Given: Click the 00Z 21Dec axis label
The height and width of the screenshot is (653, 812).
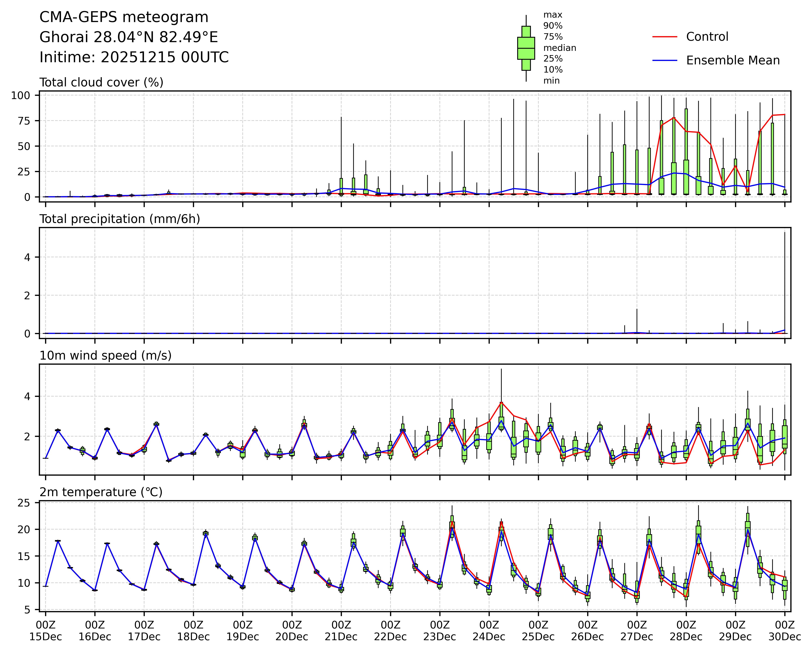Looking at the screenshot, I should (x=341, y=631).
